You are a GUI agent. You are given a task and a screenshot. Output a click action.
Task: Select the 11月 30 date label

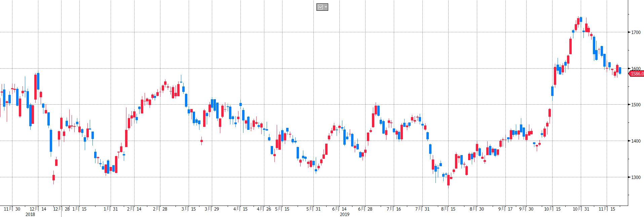[x=12, y=209]
